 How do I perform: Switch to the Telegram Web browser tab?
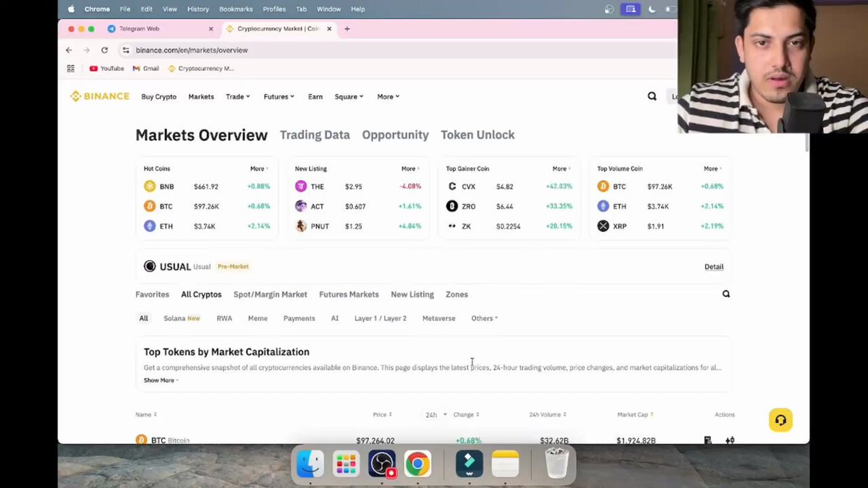[x=160, y=29]
